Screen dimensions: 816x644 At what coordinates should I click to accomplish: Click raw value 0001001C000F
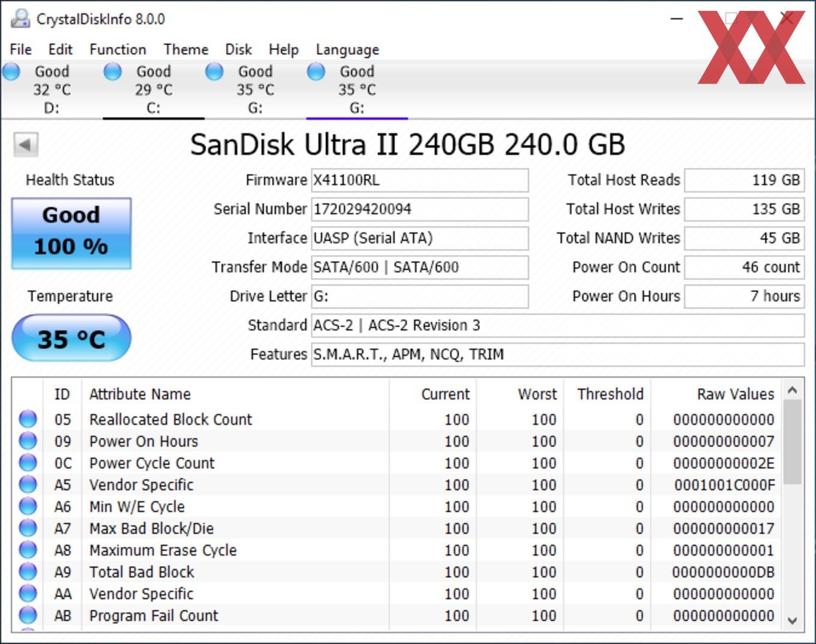[x=724, y=485]
